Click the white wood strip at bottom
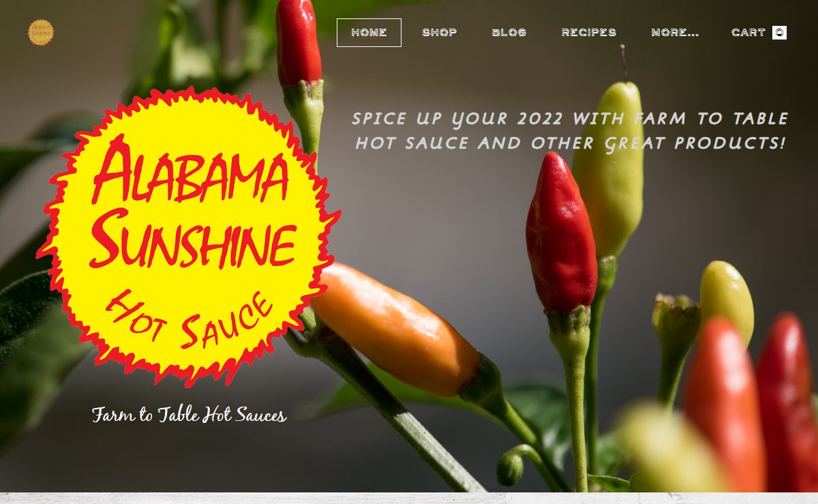The width and height of the screenshot is (818, 504). [409, 498]
